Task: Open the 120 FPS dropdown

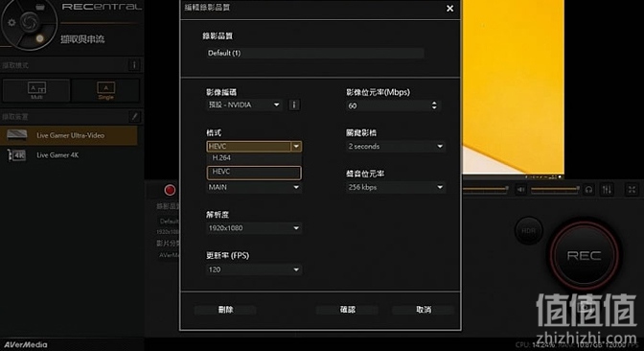Action: coord(254,269)
